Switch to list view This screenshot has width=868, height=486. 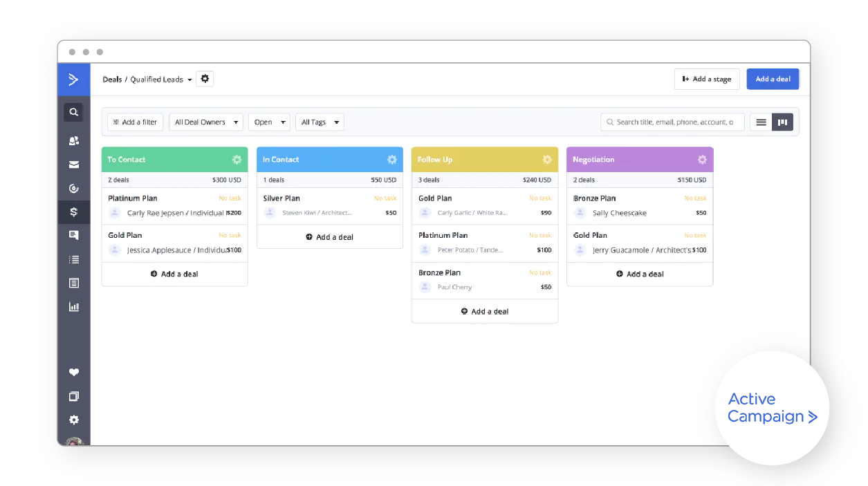point(761,122)
